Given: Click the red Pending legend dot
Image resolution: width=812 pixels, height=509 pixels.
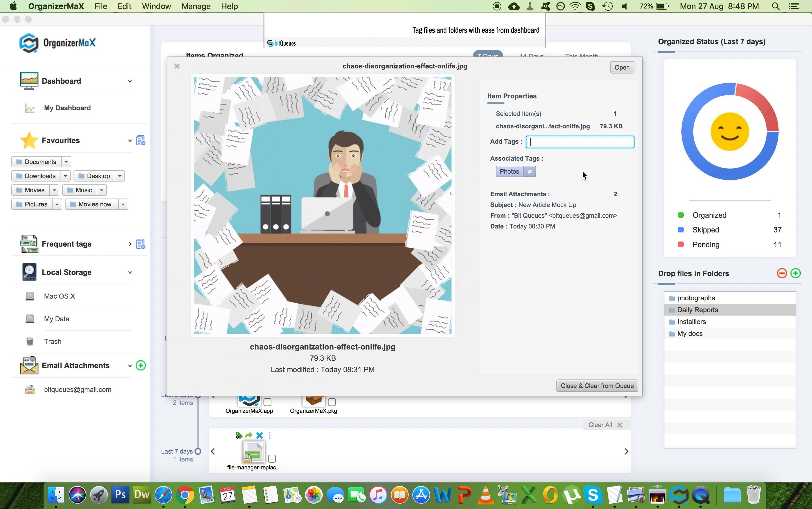Looking at the screenshot, I should click(681, 244).
